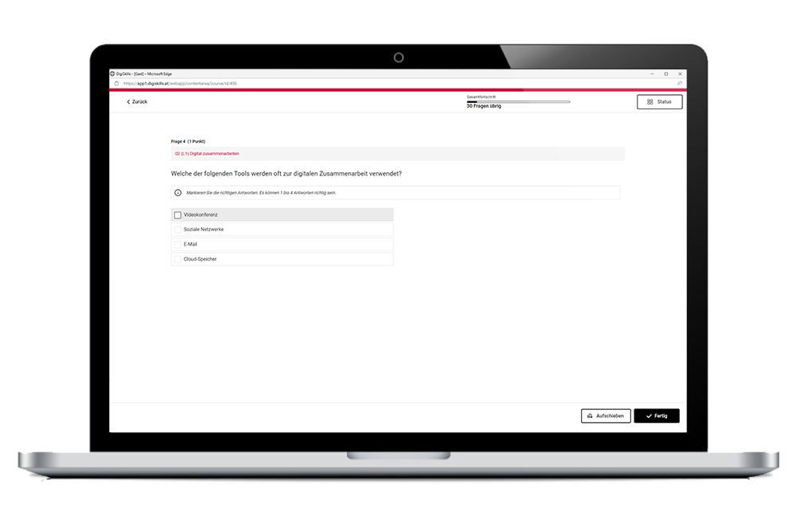Image resolution: width=798 pixels, height=532 pixels.
Task: Submit the answer with the Fertig button
Action: click(656, 416)
